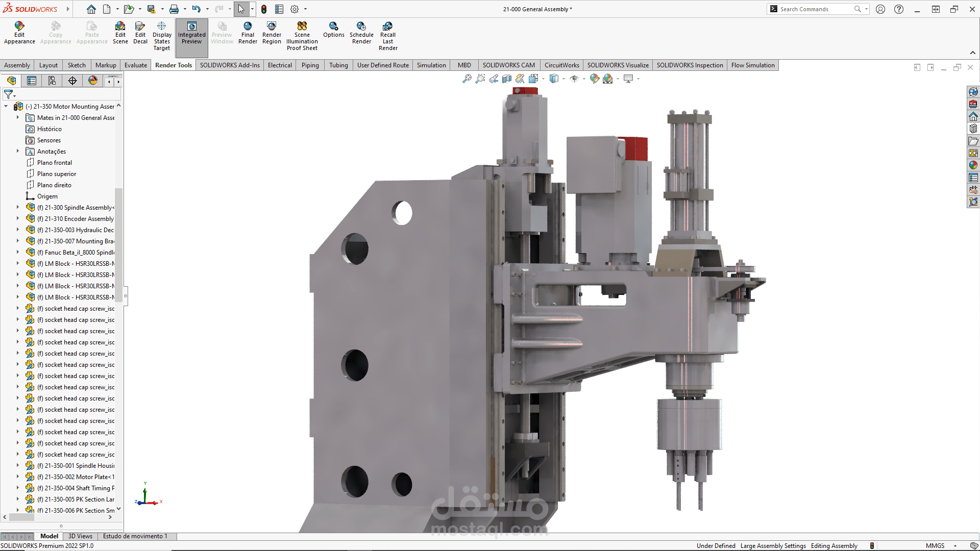Viewport: 980px width, 551px height.
Task: Expand the 21-300 Spindle Assembly node
Action: coord(18,208)
